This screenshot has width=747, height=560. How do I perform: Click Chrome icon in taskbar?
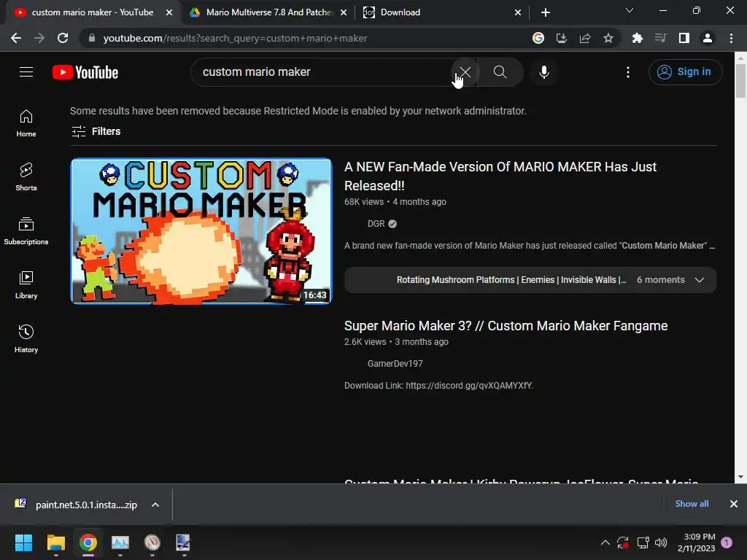(x=88, y=542)
